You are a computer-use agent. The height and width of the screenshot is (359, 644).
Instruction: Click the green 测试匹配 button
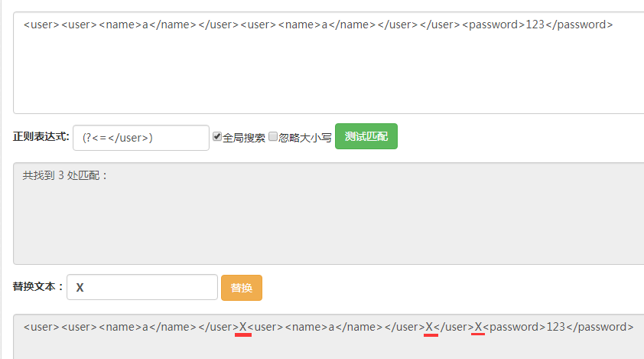tap(366, 136)
